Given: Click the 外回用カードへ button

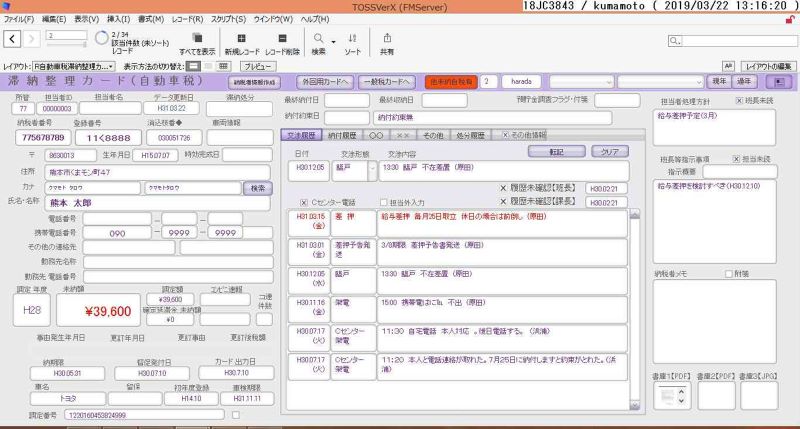Looking at the screenshot, I should (325, 82).
